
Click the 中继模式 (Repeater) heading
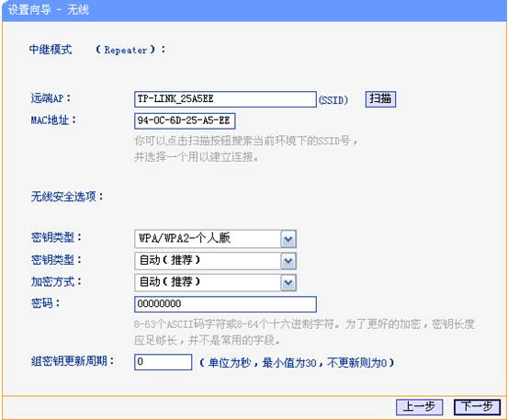97,50
